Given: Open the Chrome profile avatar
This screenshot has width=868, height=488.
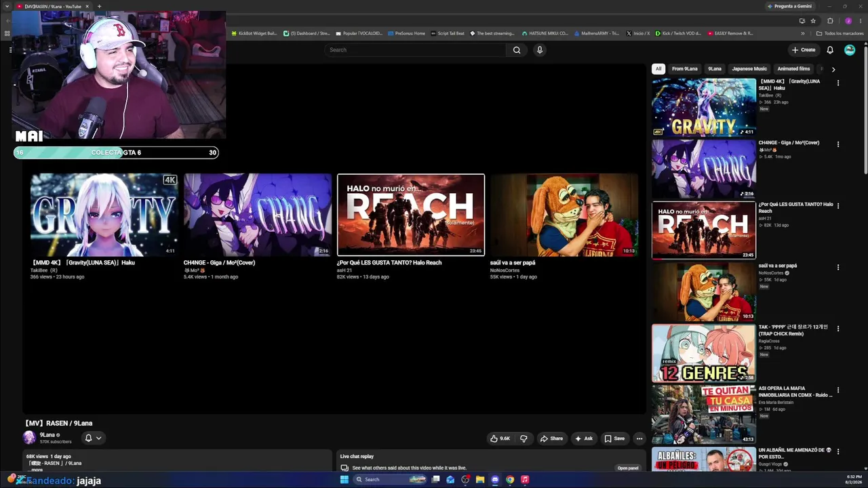Looking at the screenshot, I should coord(848,21).
